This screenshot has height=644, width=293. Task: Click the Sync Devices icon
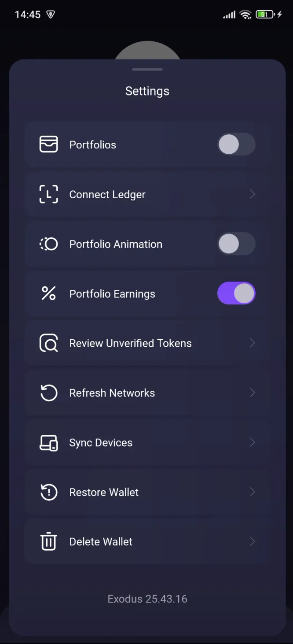coord(48,442)
